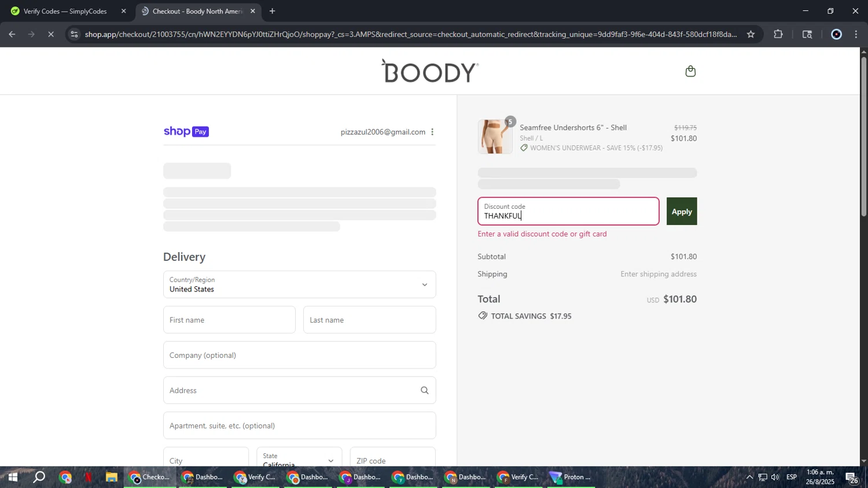Click the First name field
The image size is (868, 488).
[229, 320]
